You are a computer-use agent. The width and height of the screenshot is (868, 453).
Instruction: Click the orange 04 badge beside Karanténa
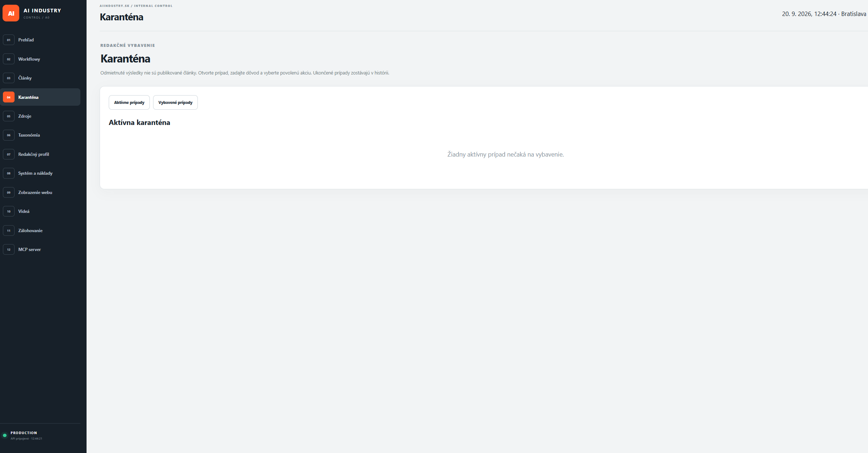click(9, 97)
